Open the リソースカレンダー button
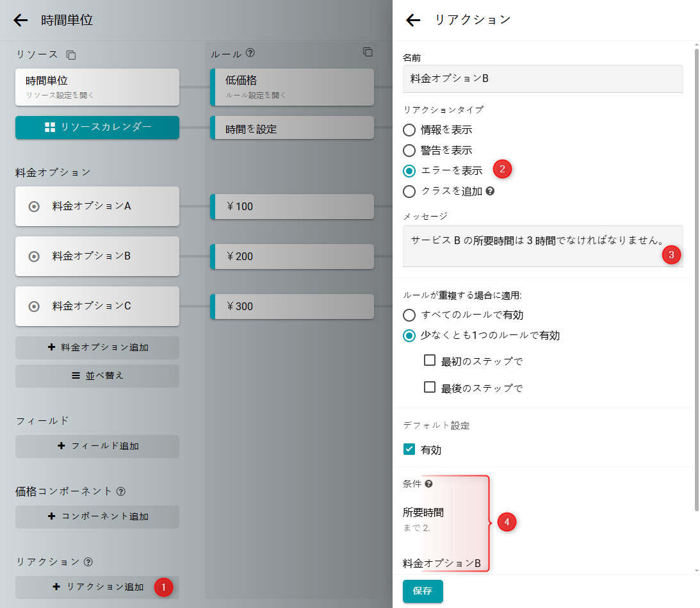This screenshot has height=608, width=700. coord(97,127)
